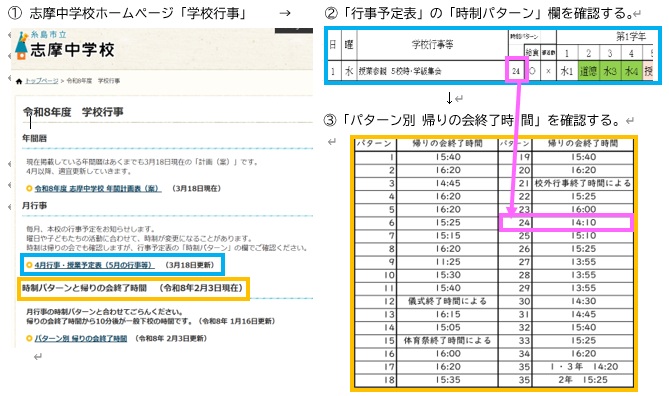Click the home icon in the breadcrumb

pos(19,81)
